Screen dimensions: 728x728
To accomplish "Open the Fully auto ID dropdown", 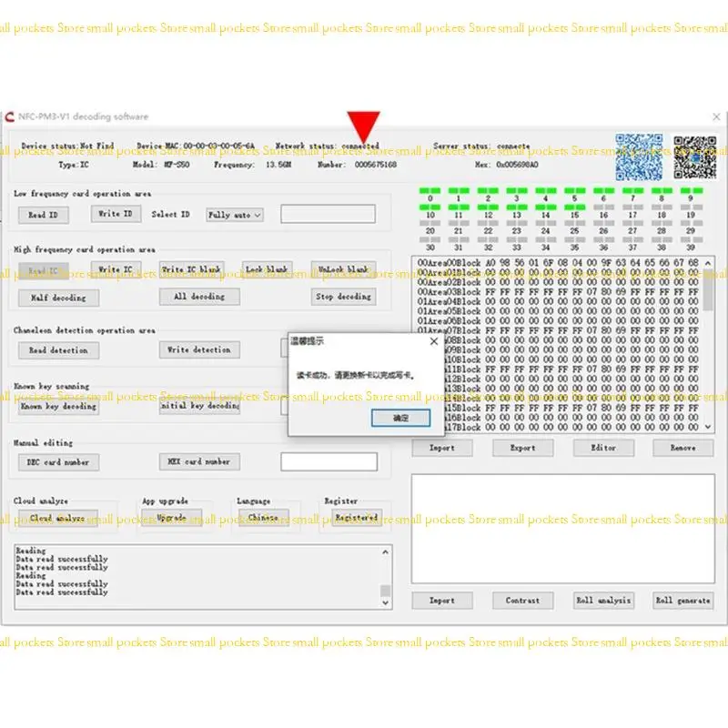I will (235, 215).
